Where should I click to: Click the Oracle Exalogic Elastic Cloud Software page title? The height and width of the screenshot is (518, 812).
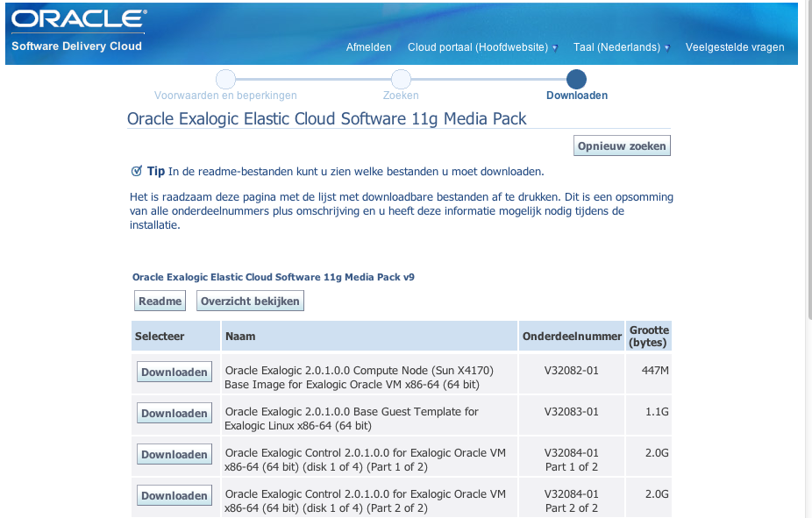coord(327,118)
